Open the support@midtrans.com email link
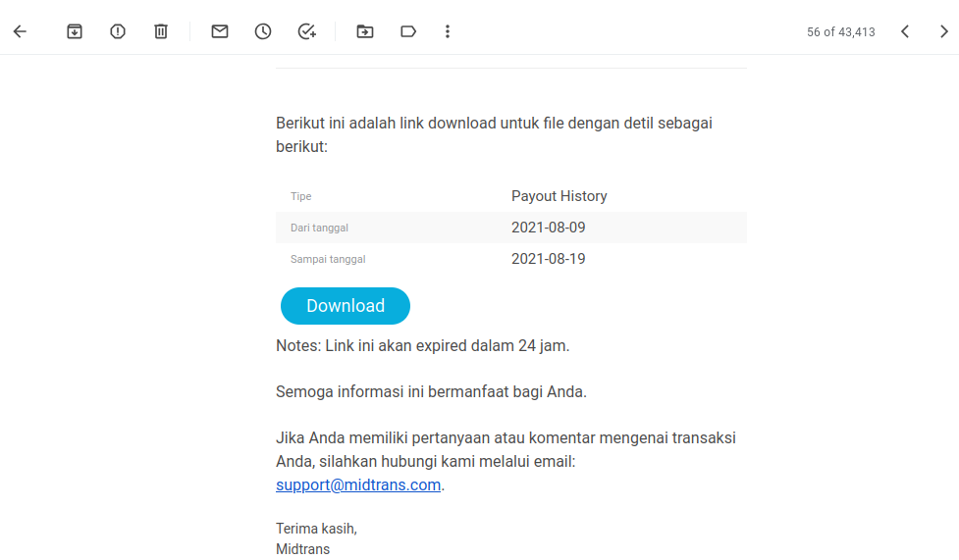This screenshot has width=959, height=560. click(x=358, y=484)
